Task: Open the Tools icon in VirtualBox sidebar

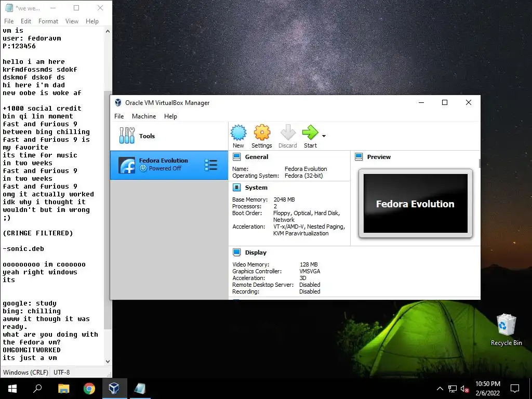Action: [127, 136]
